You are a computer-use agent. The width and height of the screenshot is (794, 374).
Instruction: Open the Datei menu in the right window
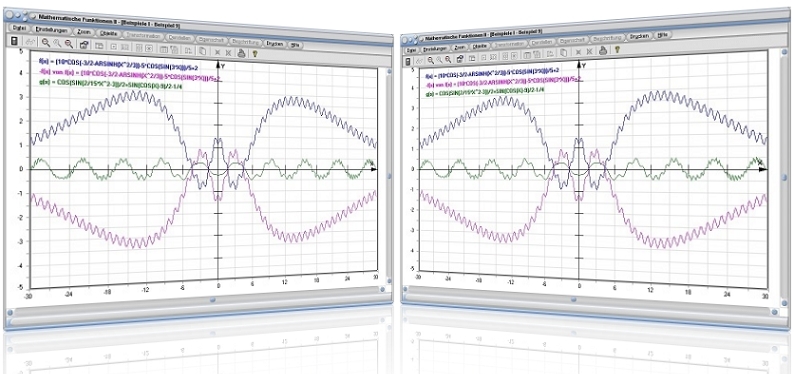point(411,50)
